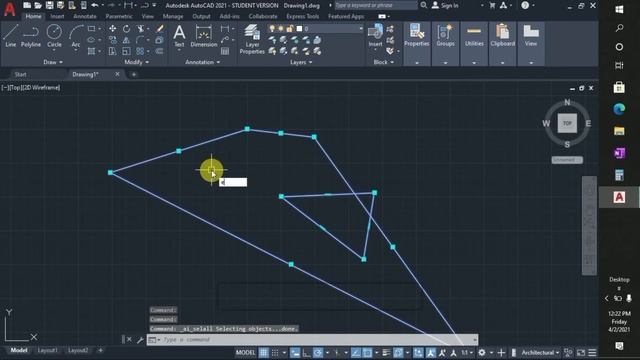This screenshot has height=360, width=640.
Task: Open the Groups panel
Action: click(x=445, y=44)
